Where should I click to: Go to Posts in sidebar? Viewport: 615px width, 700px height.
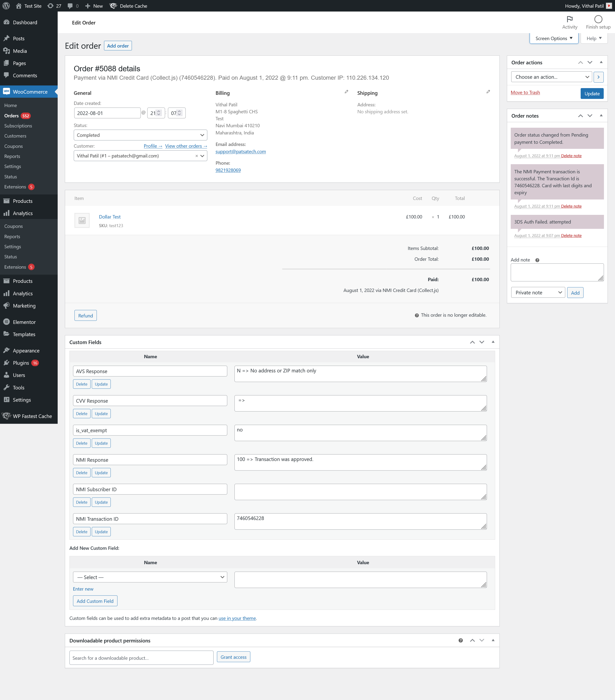tap(29, 38)
